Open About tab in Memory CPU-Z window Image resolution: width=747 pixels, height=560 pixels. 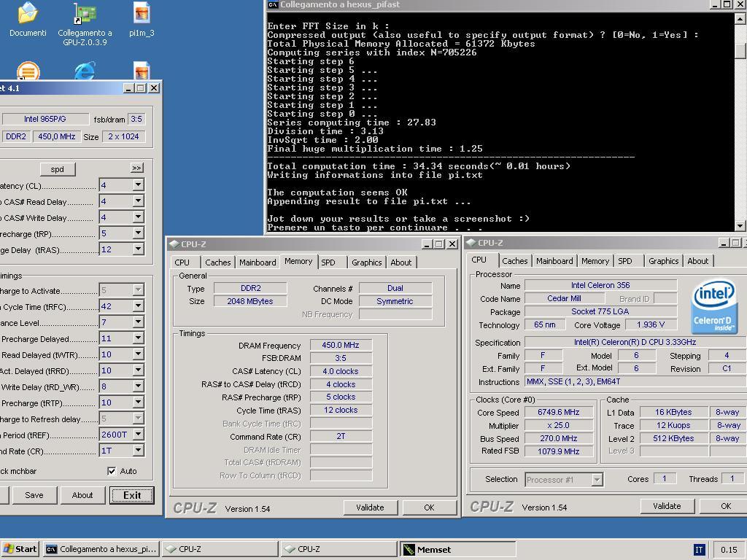pos(400,262)
